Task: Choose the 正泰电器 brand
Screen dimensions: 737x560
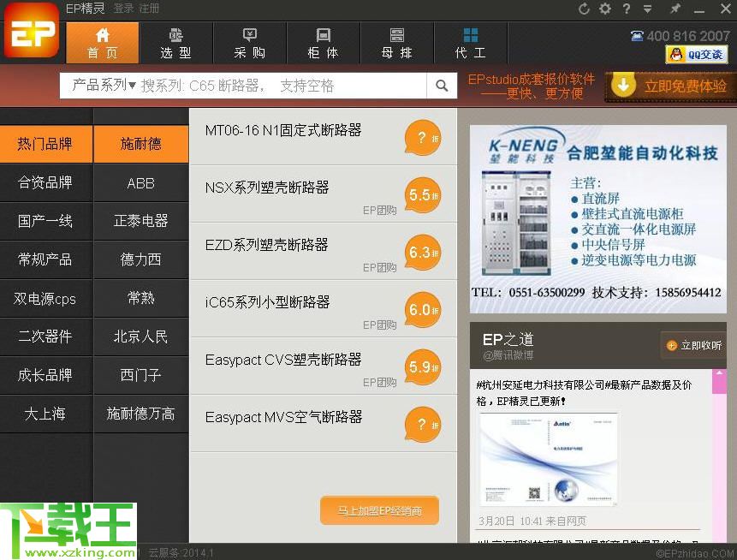Action: coord(141,221)
